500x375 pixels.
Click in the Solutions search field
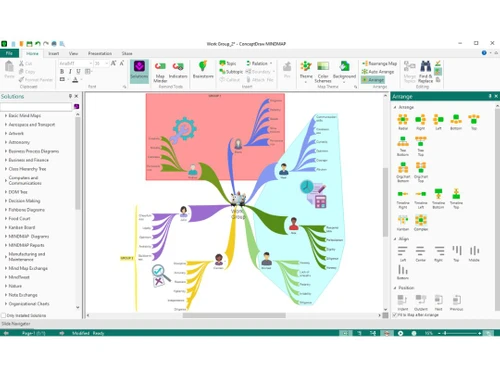[36, 106]
